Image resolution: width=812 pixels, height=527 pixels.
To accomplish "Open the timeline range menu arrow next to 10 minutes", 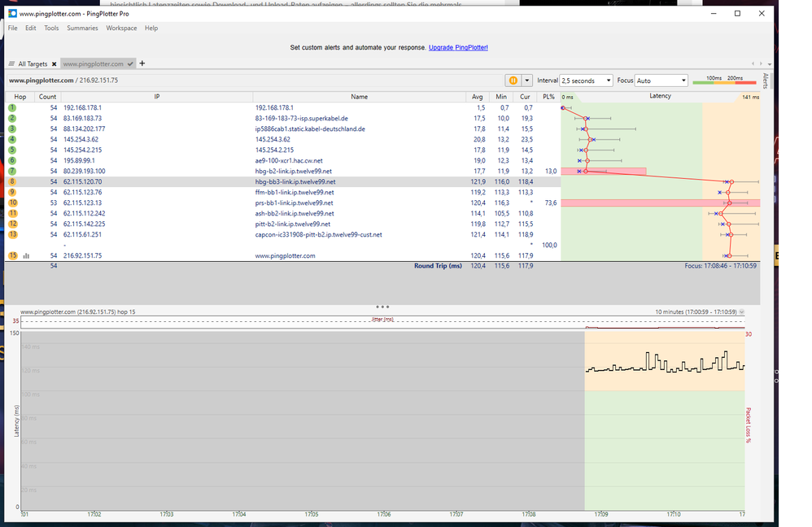I will click(x=741, y=311).
